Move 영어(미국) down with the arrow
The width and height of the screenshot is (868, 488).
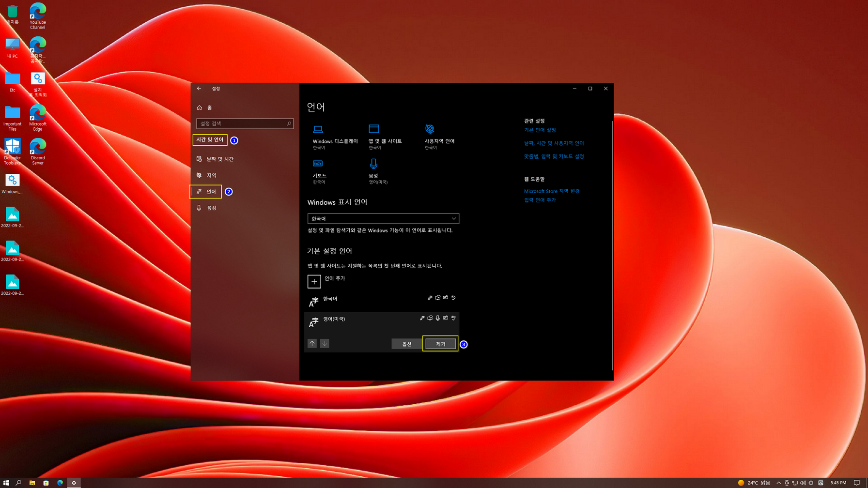pyautogui.click(x=325, y=343)
